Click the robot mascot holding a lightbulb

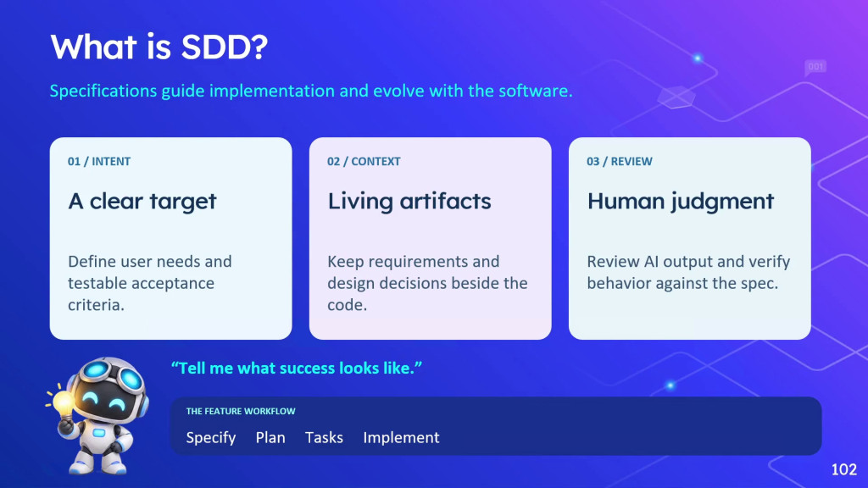97,416
